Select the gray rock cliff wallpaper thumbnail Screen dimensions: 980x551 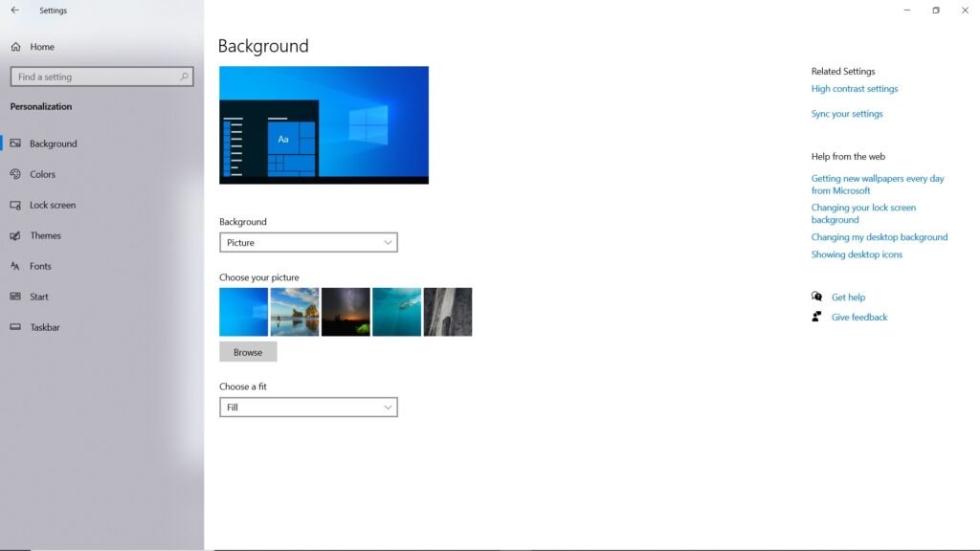click(x=448, y=312)
